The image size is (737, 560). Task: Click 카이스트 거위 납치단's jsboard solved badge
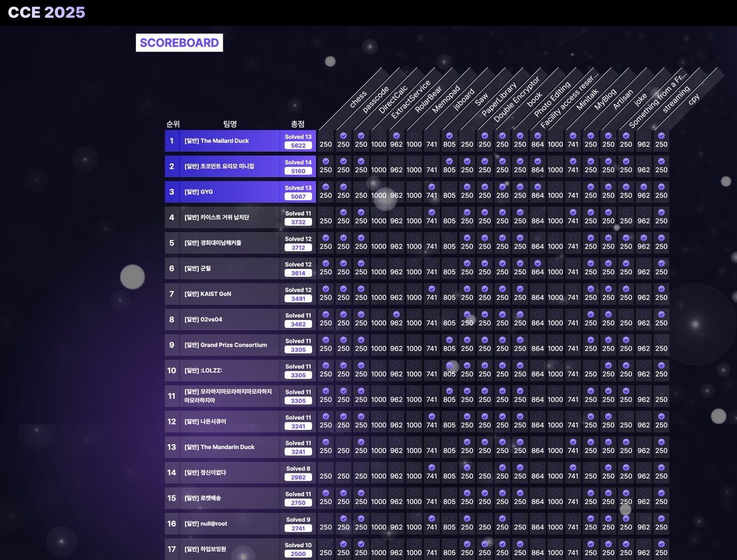pos(432,212)
